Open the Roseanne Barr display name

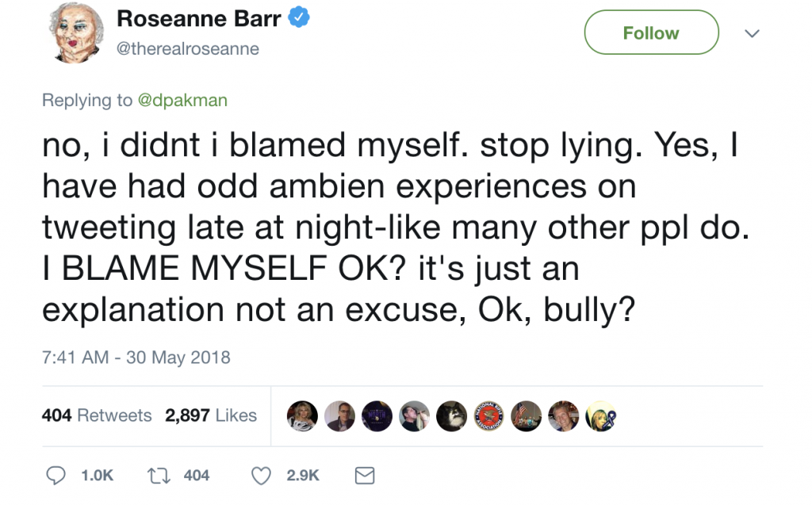coord(198,19)
